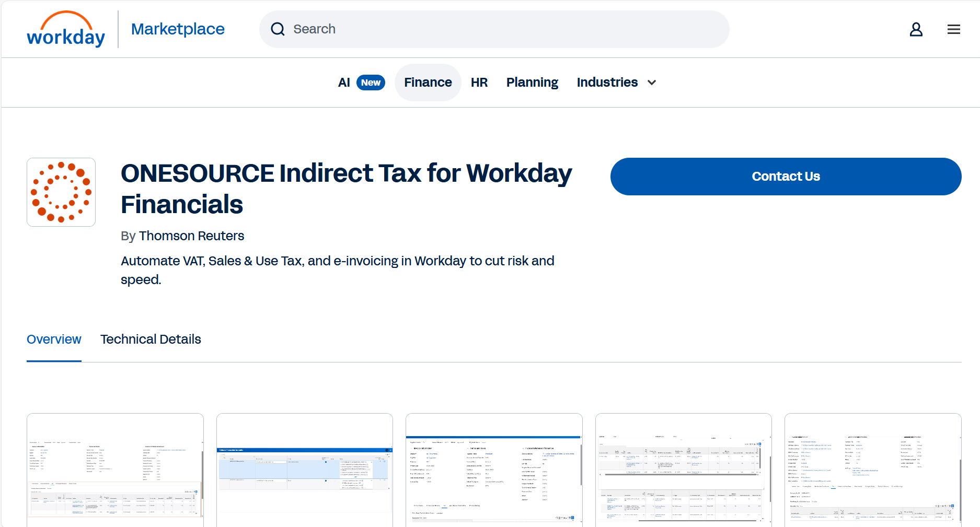
Task: Click the Marketplace link
Action: 178,29
